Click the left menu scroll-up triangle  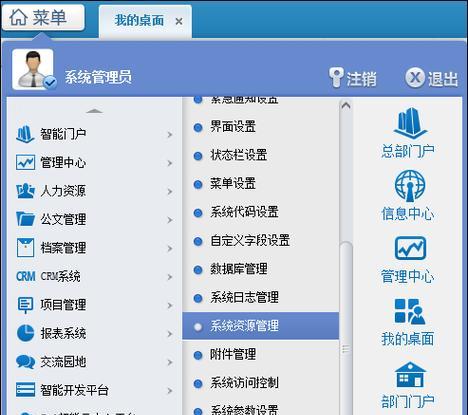click(94, 111)
